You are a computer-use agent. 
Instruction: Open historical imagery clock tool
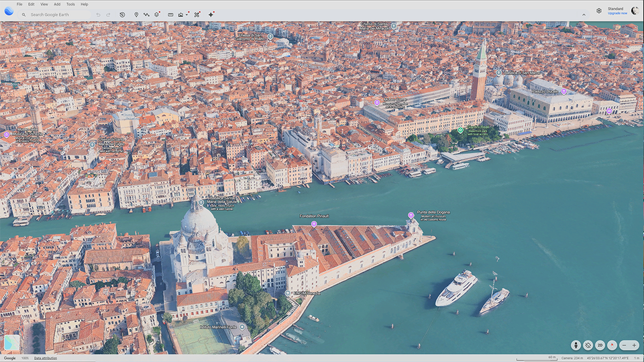[x=122, y=15]
